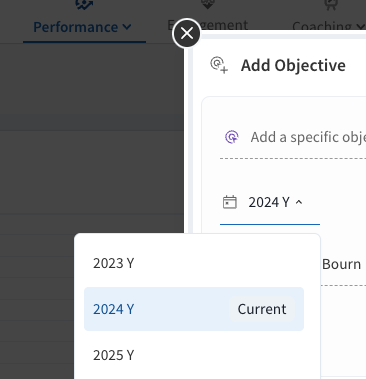This screenshot has width=366, height=379.
Task: Click the Bourn owner name field
Action: pos(341,264)
